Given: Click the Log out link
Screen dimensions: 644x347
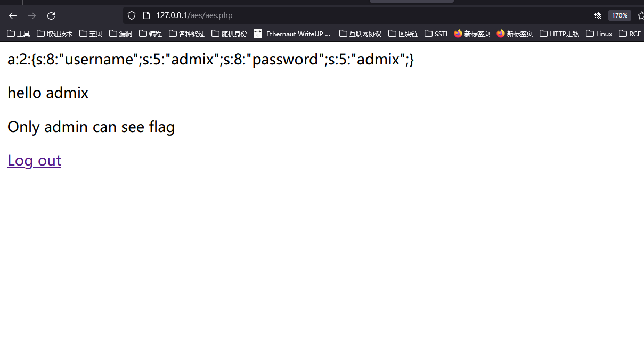Looking at the screenshot, I should [x=35, y=160].
